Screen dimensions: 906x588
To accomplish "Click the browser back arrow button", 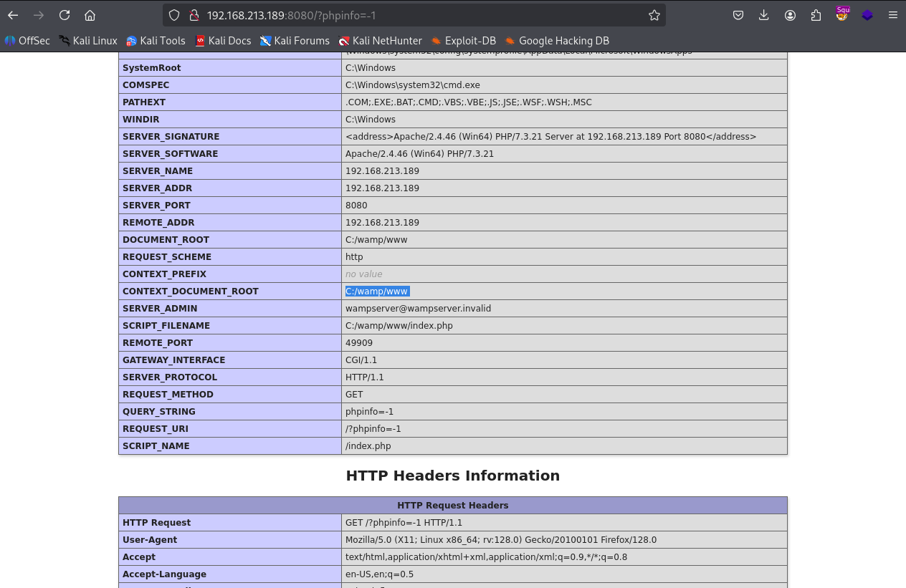I will (13, 15).
